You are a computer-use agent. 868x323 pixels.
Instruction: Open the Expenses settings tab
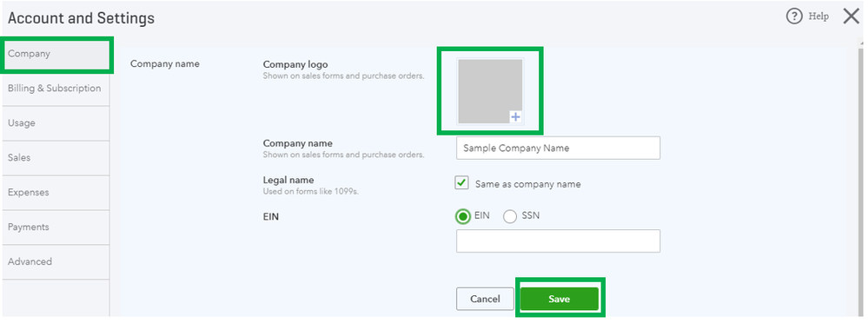(56, 193)
